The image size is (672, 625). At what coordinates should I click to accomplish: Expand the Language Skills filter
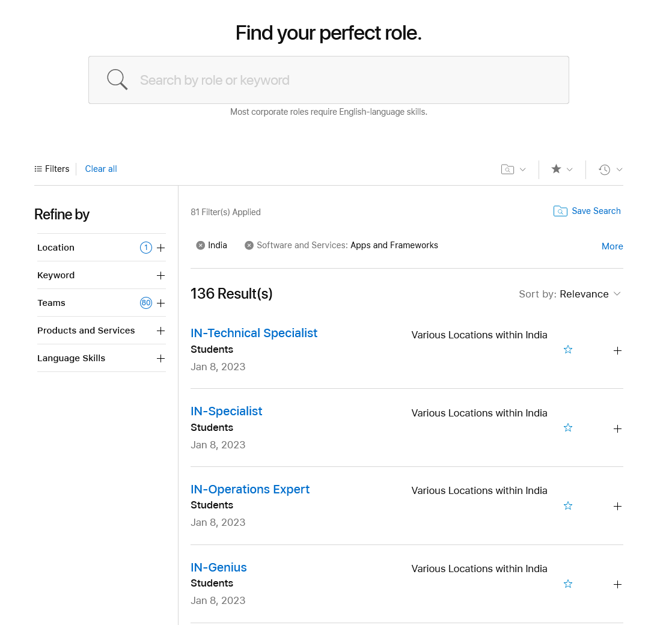pos(160,358)
